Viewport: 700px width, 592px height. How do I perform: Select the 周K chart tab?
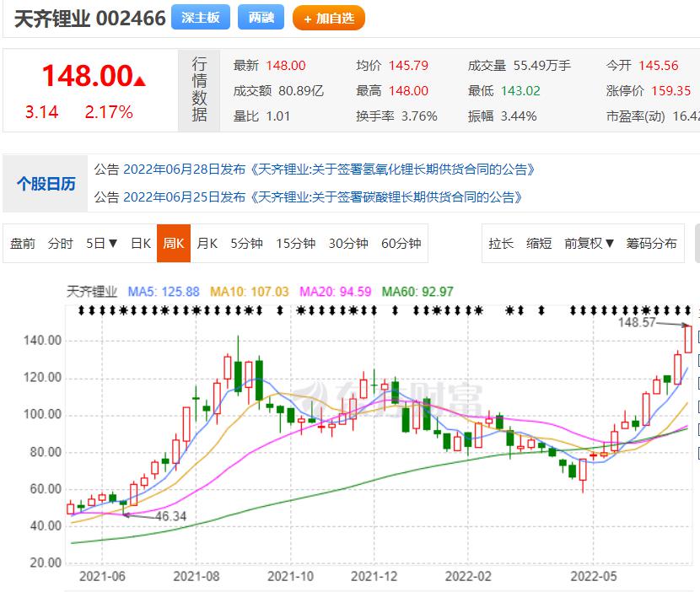pos(174,244)
